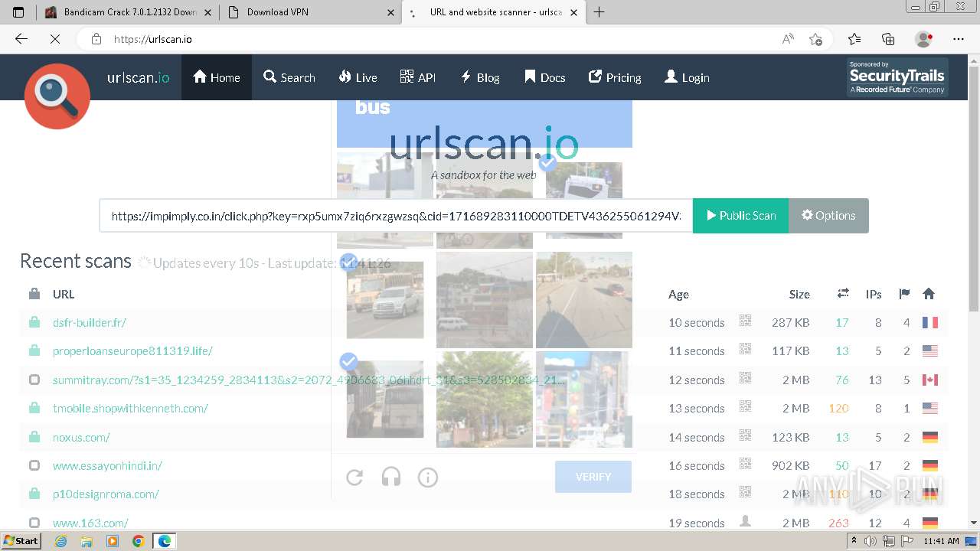Click the France flag in dsfr-builder row
Screen dimensions: 980x551
tap(929, 322)
